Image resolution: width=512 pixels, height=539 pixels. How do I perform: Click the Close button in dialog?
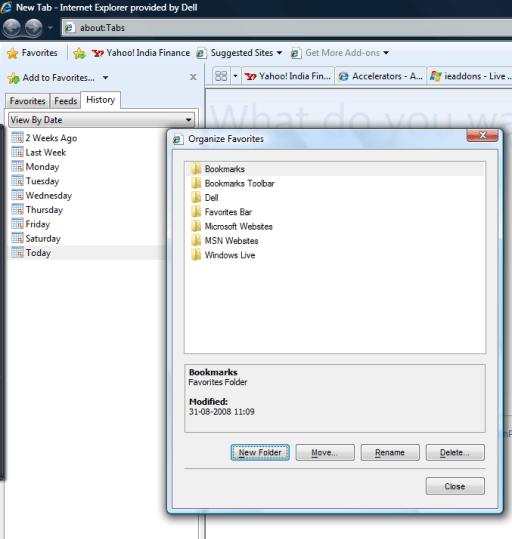[x=455, y=486]
